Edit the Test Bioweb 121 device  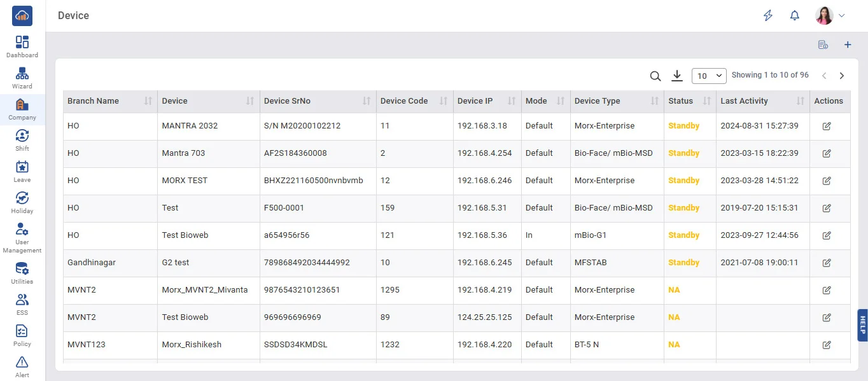point(827,235)
